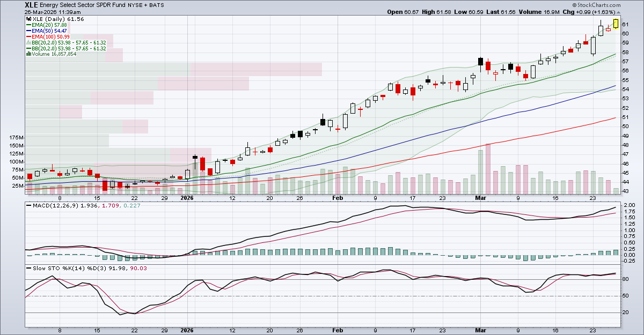Image resolution: width=644 pixels, height=335 pixels.
Task: Click the 80 label on the stochastic axis
Action: 626,279
